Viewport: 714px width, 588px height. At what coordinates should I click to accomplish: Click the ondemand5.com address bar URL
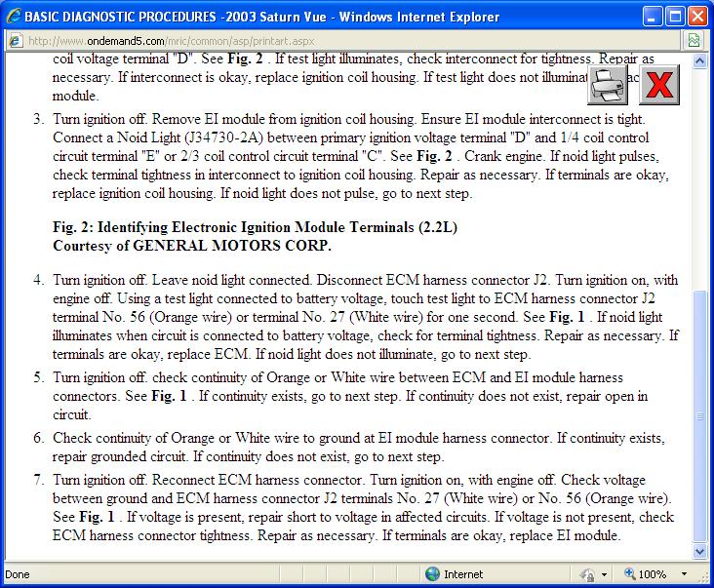pos(172,41)
